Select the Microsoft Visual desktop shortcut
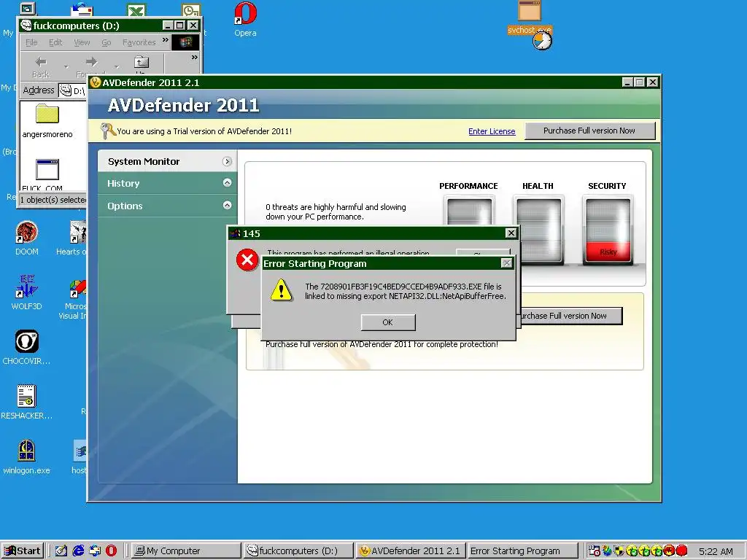The width and height of the screenshot is (747, 560). click(x=72, y=300)
